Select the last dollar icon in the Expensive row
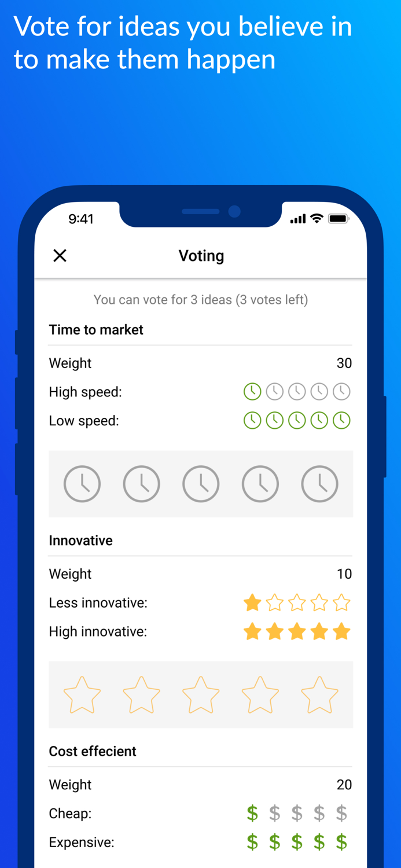This screenshot has width=401, height=868. (341, 842)
